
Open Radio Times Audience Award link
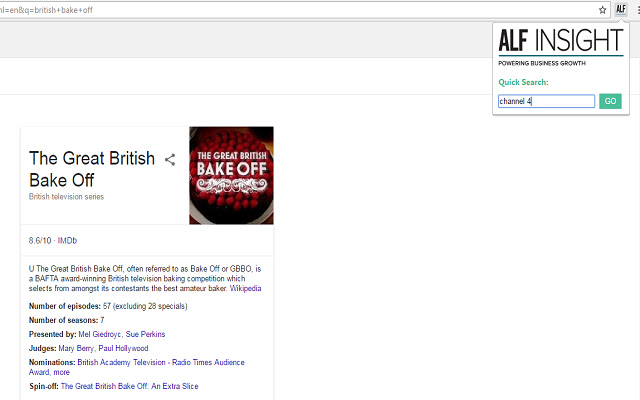(208, 362)
